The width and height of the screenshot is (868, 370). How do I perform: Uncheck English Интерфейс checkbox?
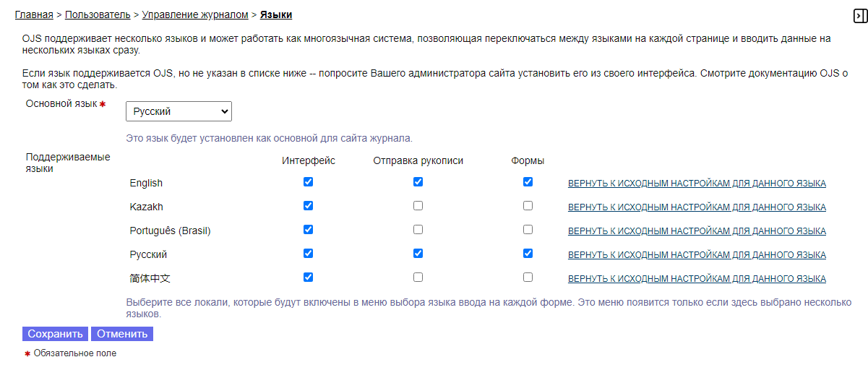coord(309,182)
